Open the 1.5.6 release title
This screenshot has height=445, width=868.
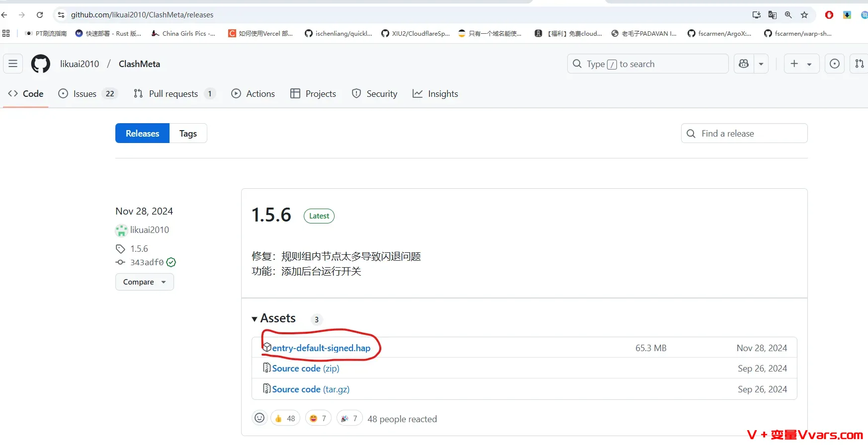(x=271, y=215)
